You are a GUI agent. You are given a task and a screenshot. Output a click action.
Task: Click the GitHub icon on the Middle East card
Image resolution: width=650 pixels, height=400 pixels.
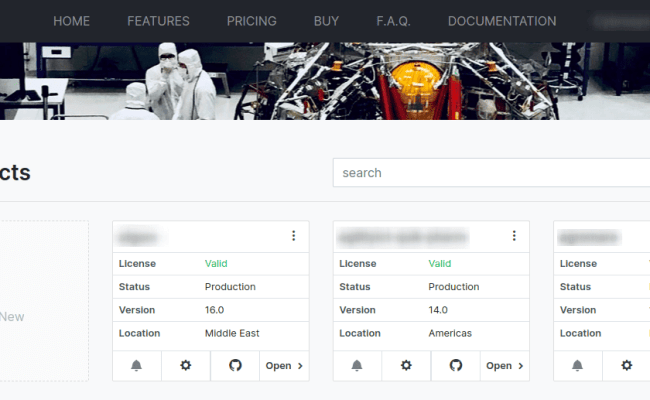[235, 366]
